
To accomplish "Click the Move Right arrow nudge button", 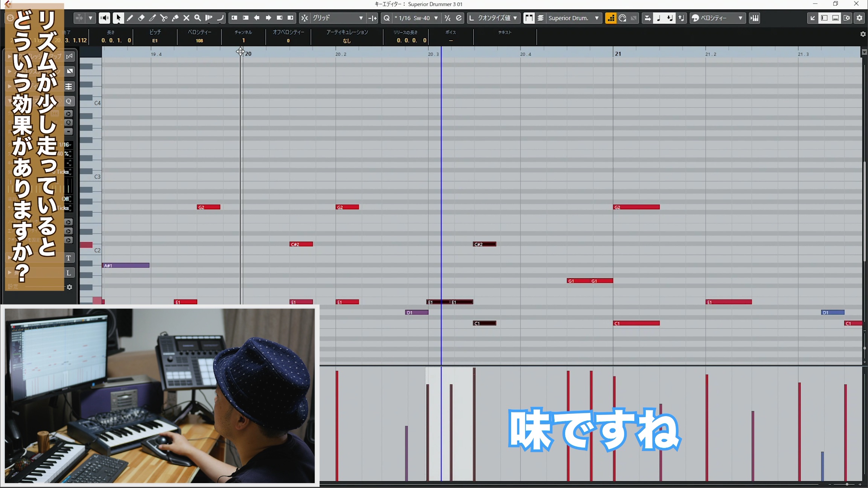I will click(x=268, y=18).
